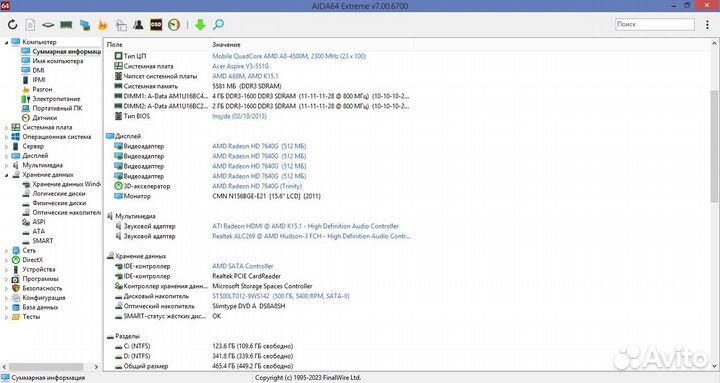
Task: Open the ST500LT012-9WS142 disk link
Action: point(281,296)
